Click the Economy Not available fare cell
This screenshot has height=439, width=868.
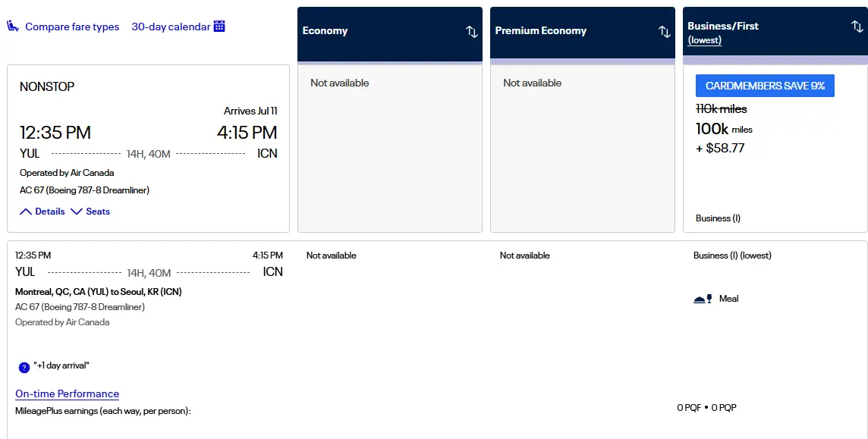point(390,149)
